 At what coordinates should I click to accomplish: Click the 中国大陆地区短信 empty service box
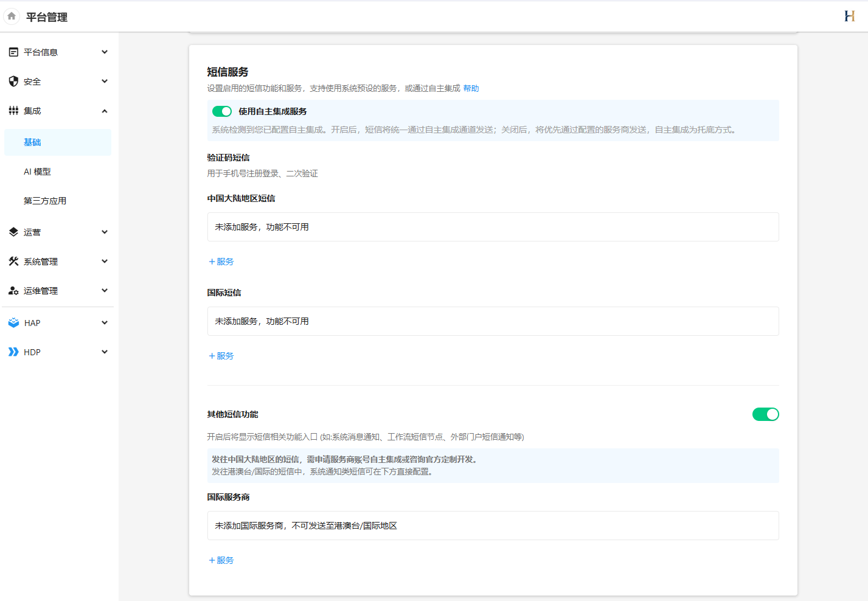click(493, 227)
